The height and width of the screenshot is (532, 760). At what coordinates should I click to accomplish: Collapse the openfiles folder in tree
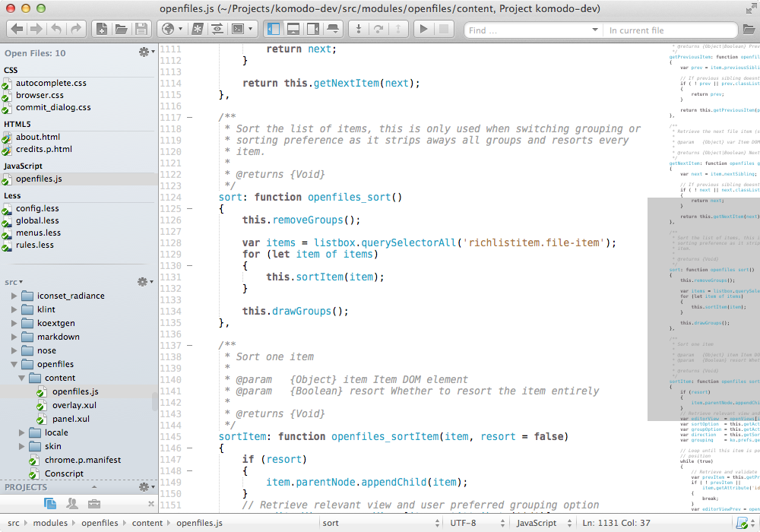click(x=14, y=364)
